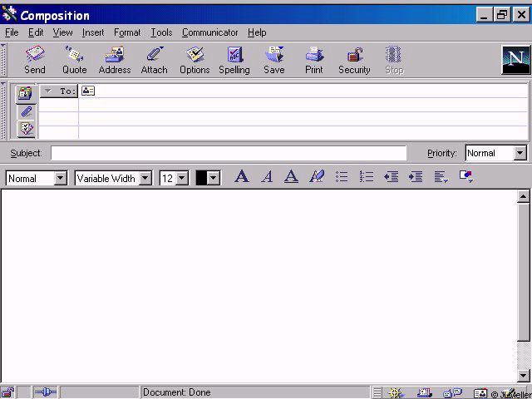Open the insert object dropdown button
This screenshot has height=399, width=532.
coord(466,177)
